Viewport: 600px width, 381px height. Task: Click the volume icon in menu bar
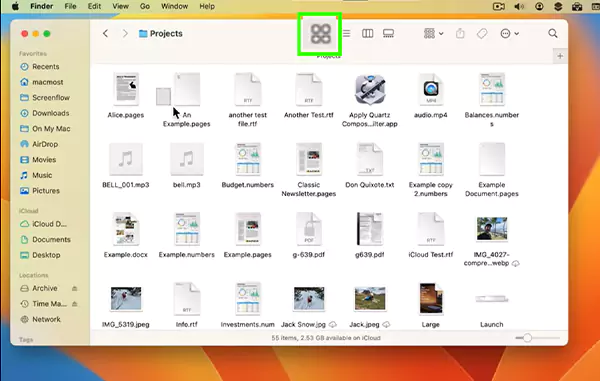click(519, 7)
